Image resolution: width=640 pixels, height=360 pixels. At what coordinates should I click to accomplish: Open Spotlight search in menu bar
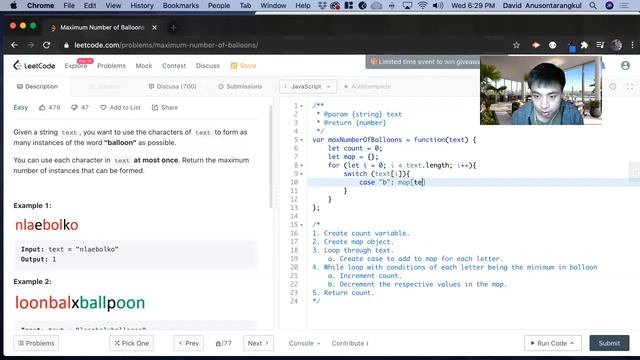593,5
